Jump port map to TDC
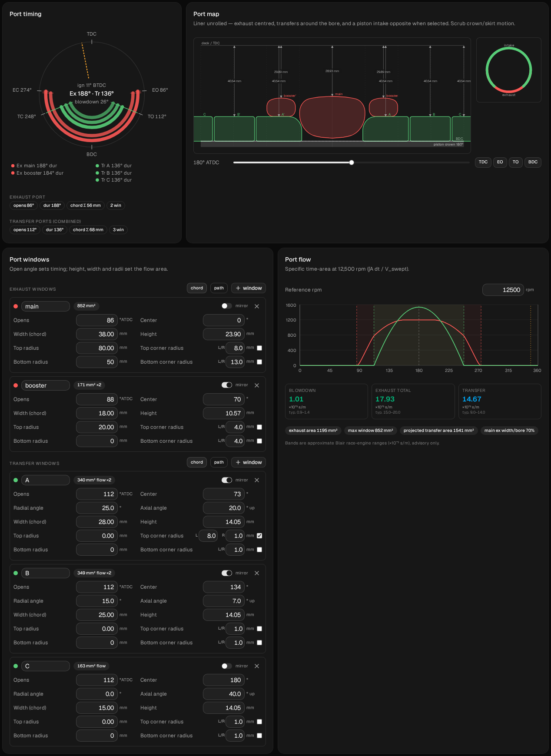The image size is (551, 756). pyautogui.click(x=483, y=162)
